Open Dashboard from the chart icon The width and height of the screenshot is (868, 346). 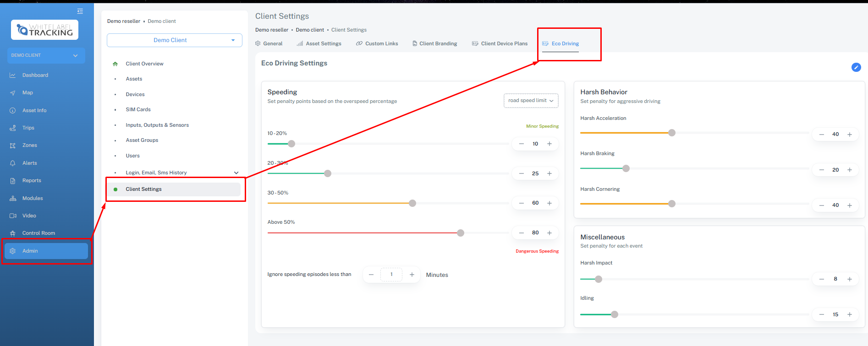click(x=13, y=75)
